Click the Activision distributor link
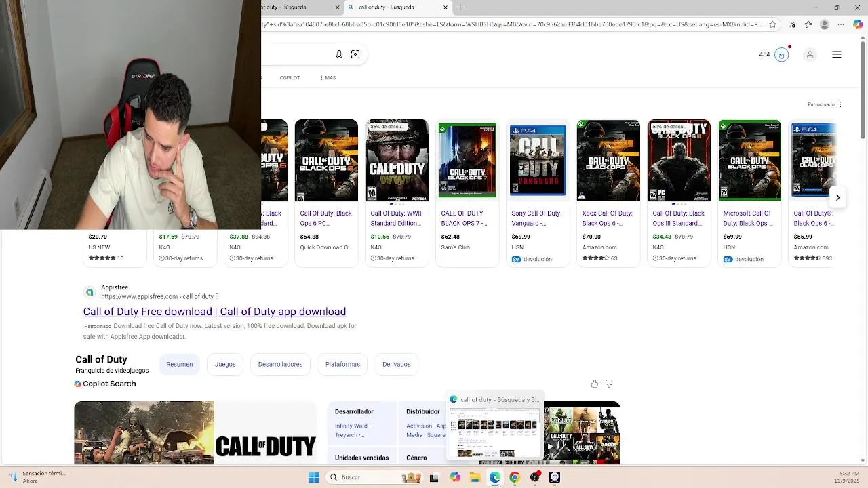The height and width of the screenshot is (488, 868). click(419, 426)
